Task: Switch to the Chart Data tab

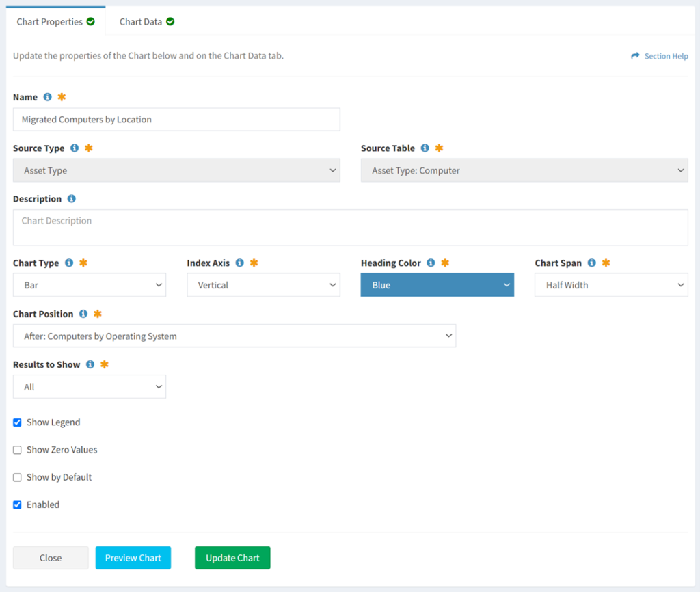Action: click(x=140, y=21)
